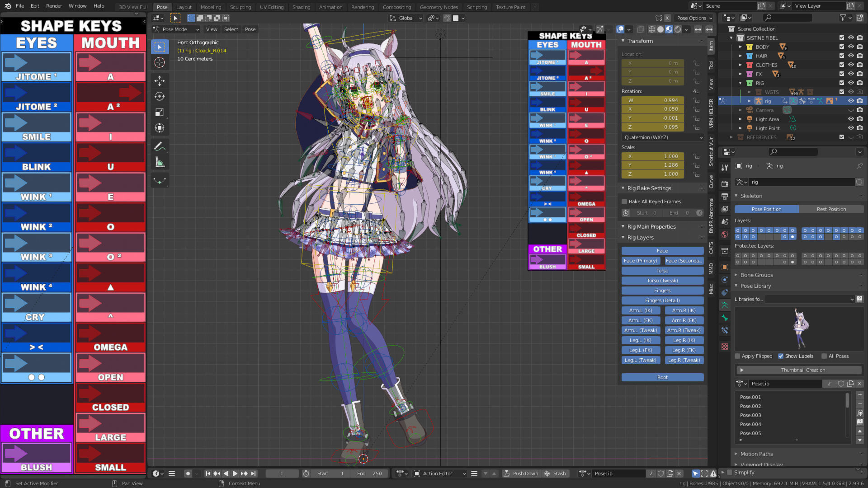Screen dimensions: 868x488
Task: Switch skeleton to Rest Position
Action: (x=831, y=209)
